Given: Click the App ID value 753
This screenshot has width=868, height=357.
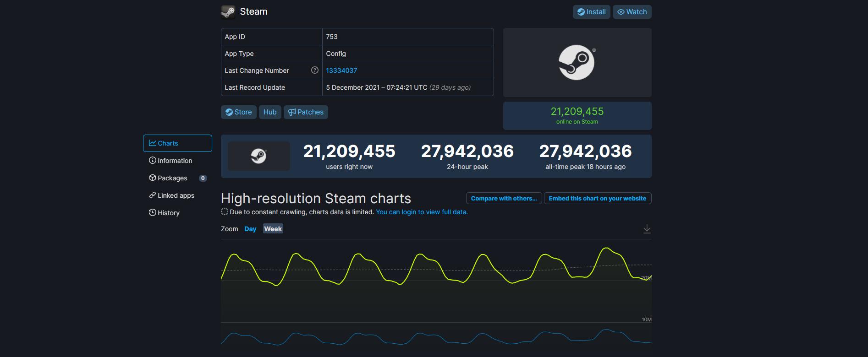Looking at the screenshot, I should [332, 37].
